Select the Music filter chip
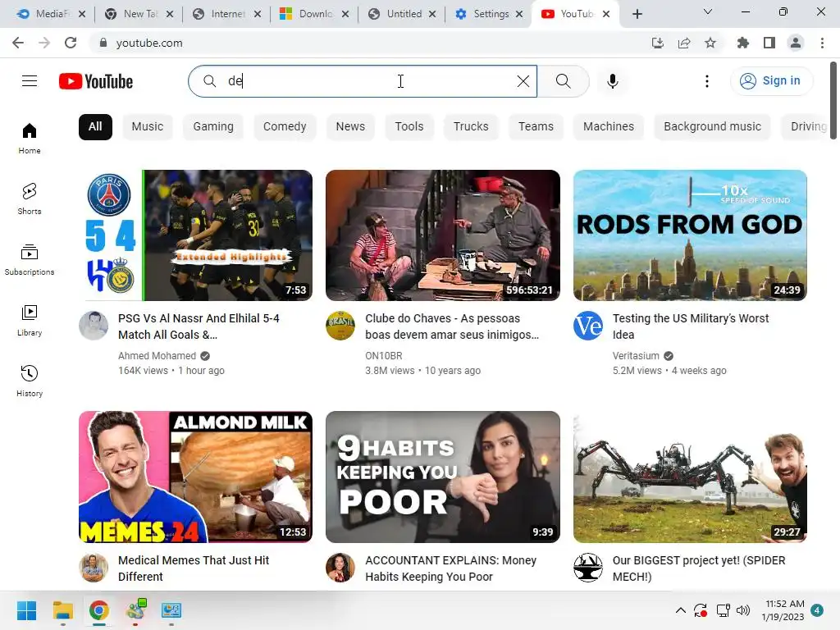Screen dimensions: 840x630 tap(148, 127)
